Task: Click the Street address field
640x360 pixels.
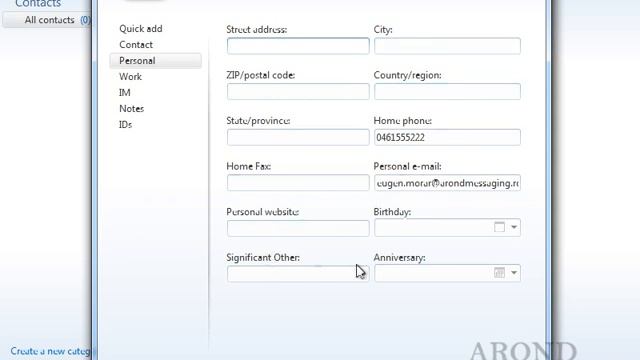Action: click(298, 46)
